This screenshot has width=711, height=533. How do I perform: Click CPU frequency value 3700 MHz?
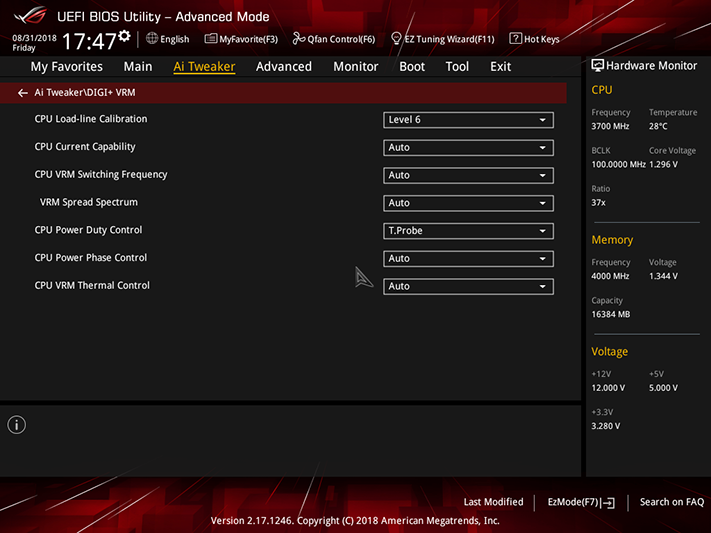tap(610, 126)
